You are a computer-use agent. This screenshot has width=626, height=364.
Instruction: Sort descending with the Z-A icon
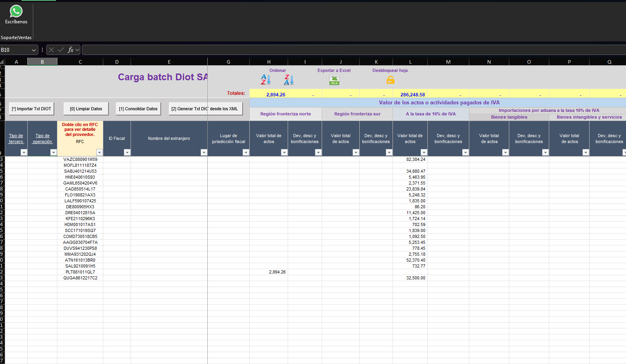tap(289, 80)
